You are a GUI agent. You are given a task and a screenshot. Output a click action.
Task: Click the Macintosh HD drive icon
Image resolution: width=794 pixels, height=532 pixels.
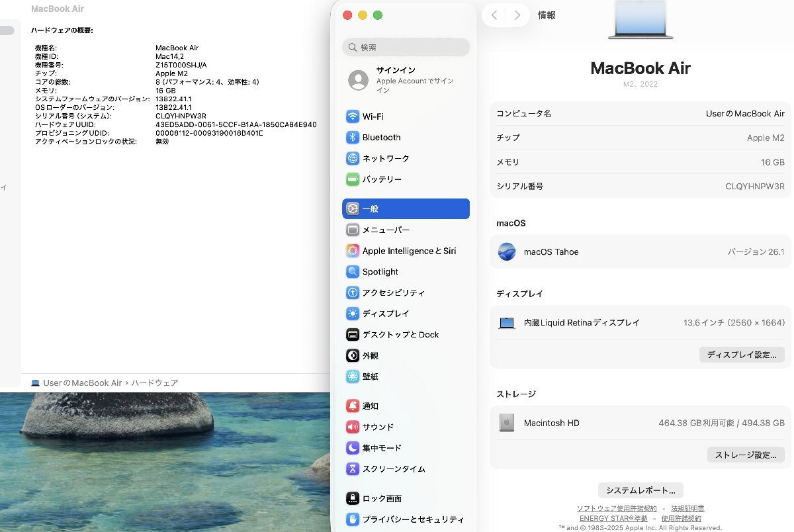pyautogui.click(x=507, y=423)
